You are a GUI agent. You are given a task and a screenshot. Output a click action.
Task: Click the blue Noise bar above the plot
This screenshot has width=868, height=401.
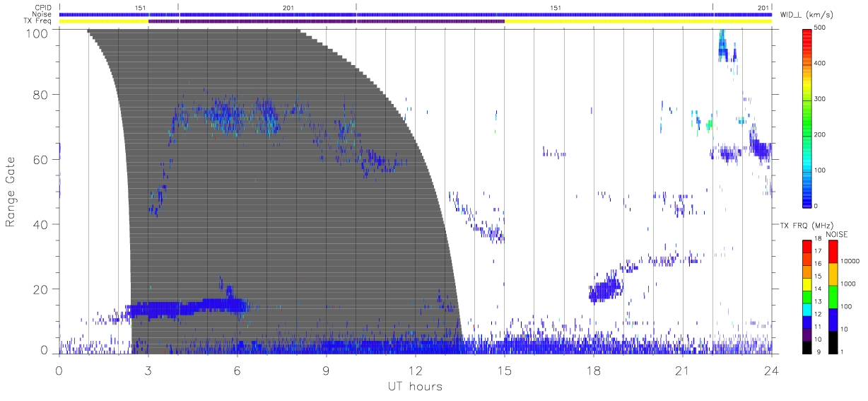pyautogui.click(x=416, y=14)
